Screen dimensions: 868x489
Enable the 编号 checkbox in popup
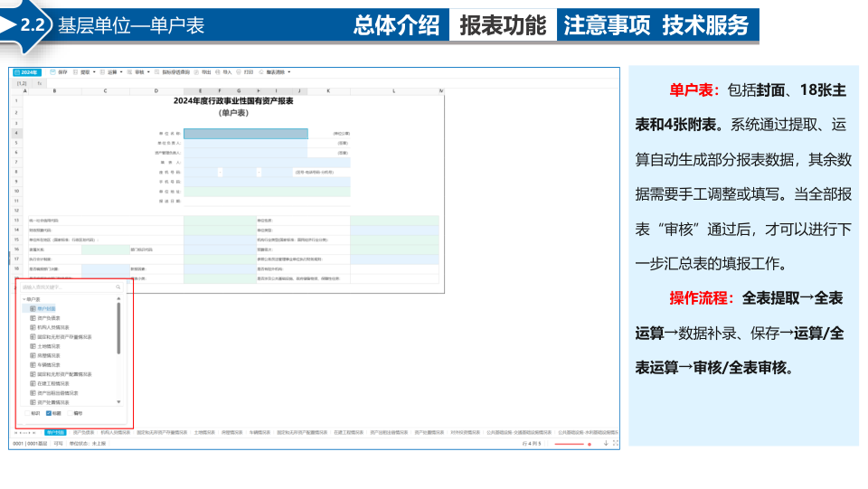(x=70, y=413)
